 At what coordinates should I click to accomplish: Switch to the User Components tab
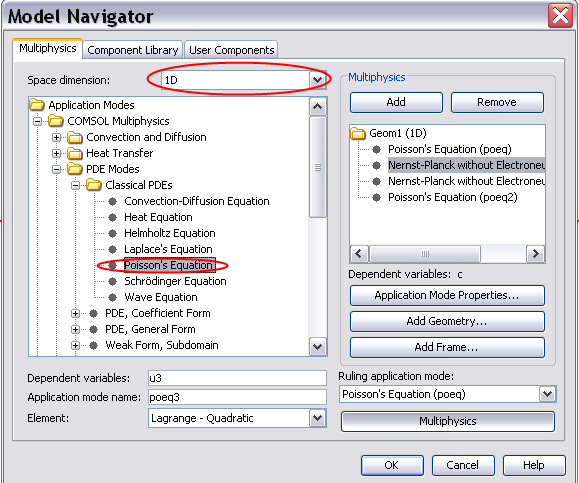232,50
